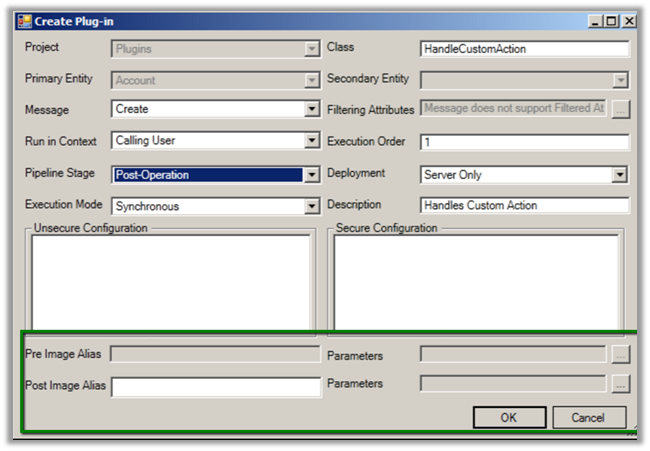650x451 pixels.
Task: Edit the Description field Handles Custom Action
Action: (x=524, y=206)
